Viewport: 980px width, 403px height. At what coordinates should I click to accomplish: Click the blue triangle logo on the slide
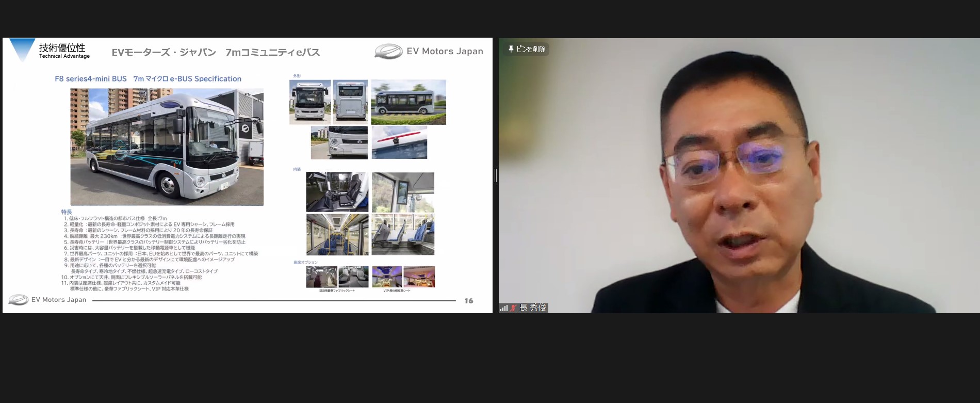point(22,50)
